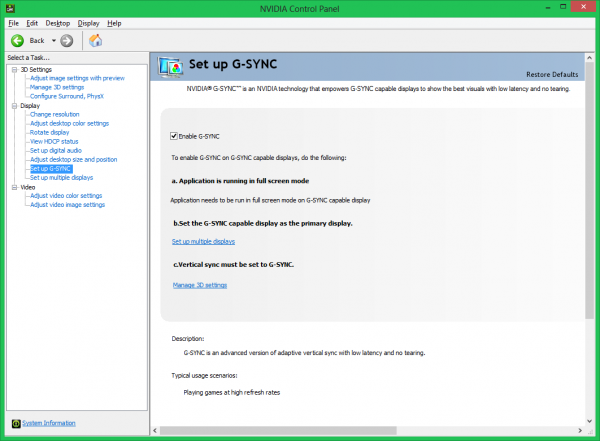Select Adjust desktop color settings
Viewport: 600px width, 441px height.
coord(70,123)
